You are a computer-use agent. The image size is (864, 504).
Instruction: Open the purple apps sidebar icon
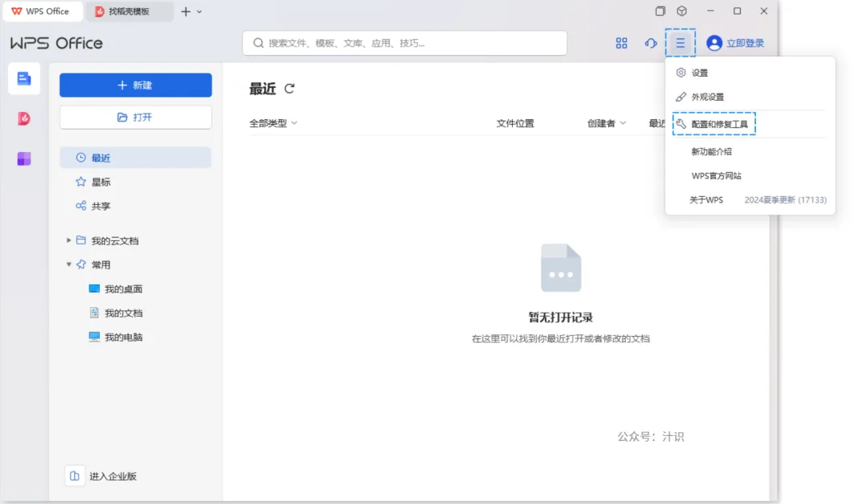coord(24,158)
